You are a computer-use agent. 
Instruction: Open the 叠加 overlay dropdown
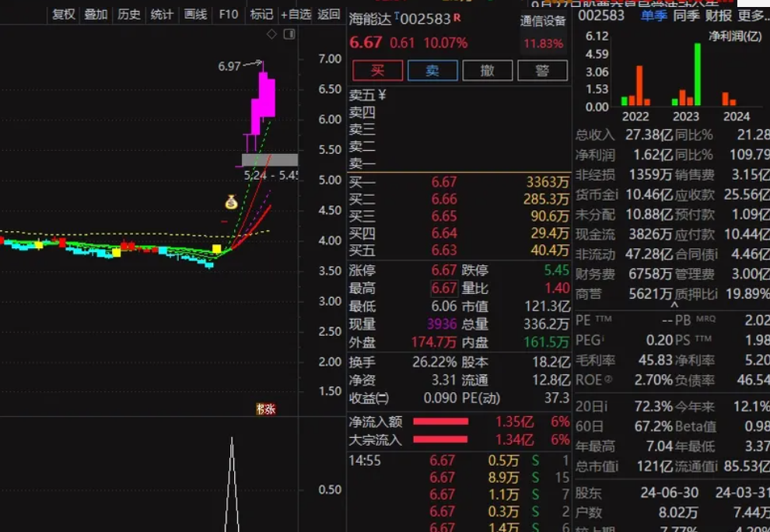click(x=96, y=14)
